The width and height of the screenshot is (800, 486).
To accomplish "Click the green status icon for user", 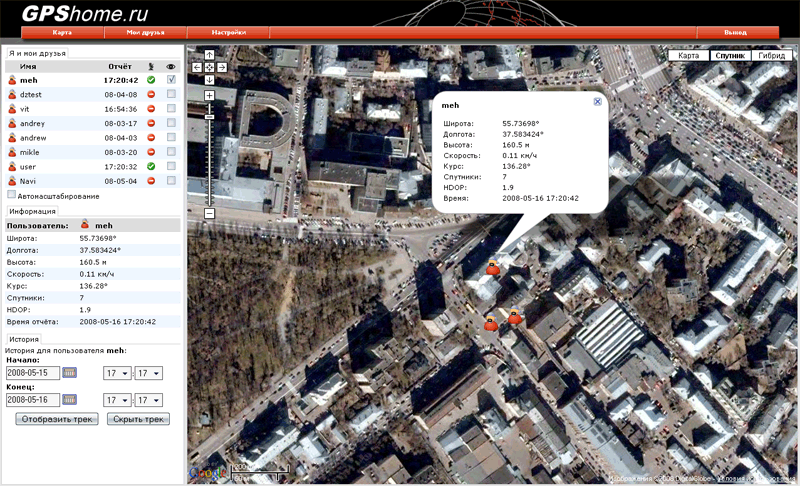I will click(151, 166).
